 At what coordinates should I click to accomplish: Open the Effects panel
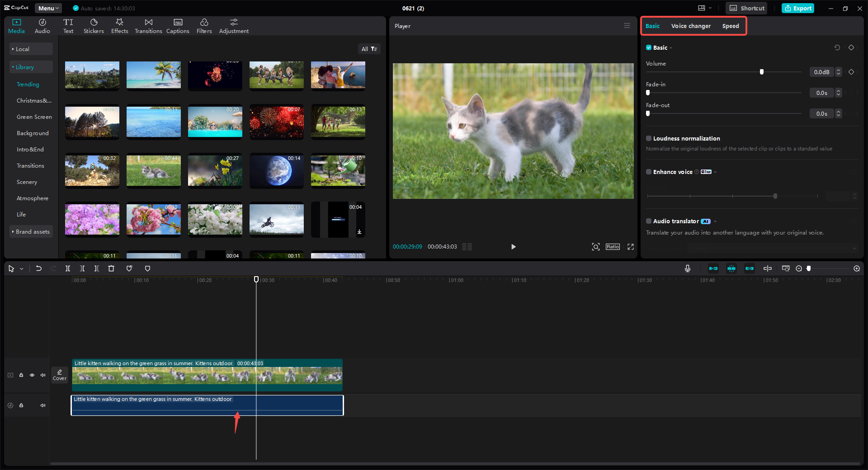pos(120,26)
